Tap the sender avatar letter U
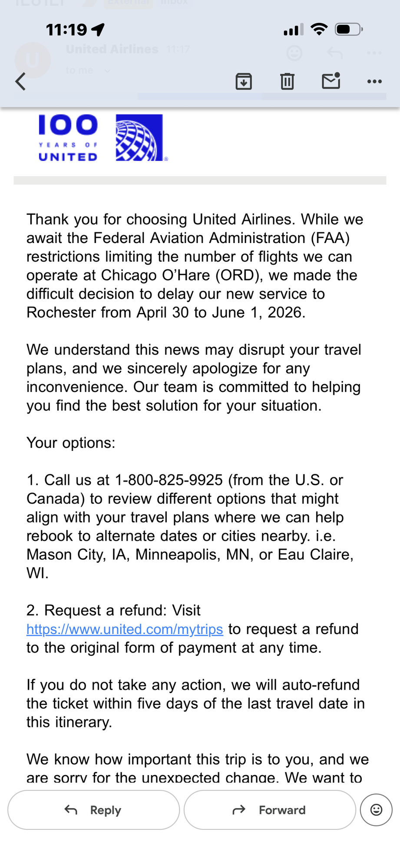Viewport: 400px width, 868px height. [33, 60]
